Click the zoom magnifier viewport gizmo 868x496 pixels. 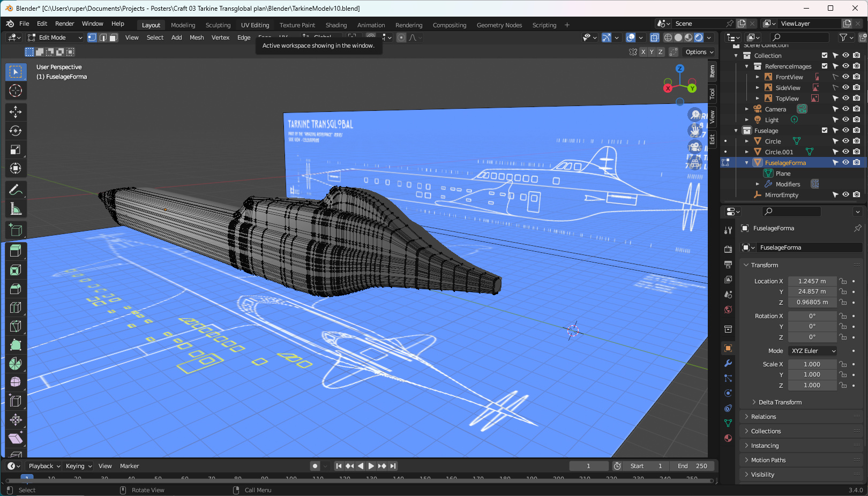click(x=695, y=114)
